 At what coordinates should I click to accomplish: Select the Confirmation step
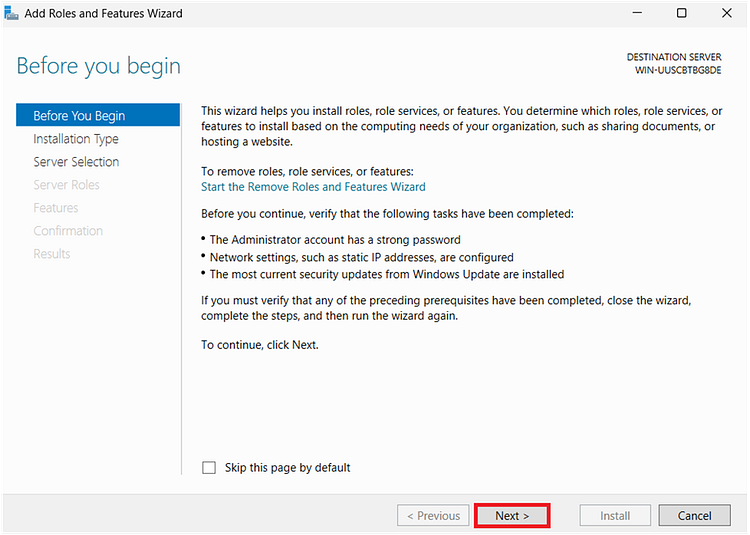point(68,230)
